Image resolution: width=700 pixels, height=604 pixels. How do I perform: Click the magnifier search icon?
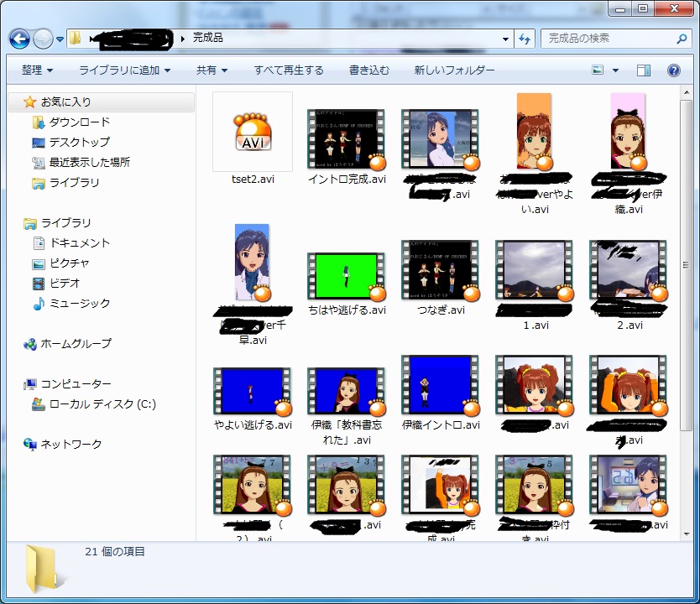682,39
